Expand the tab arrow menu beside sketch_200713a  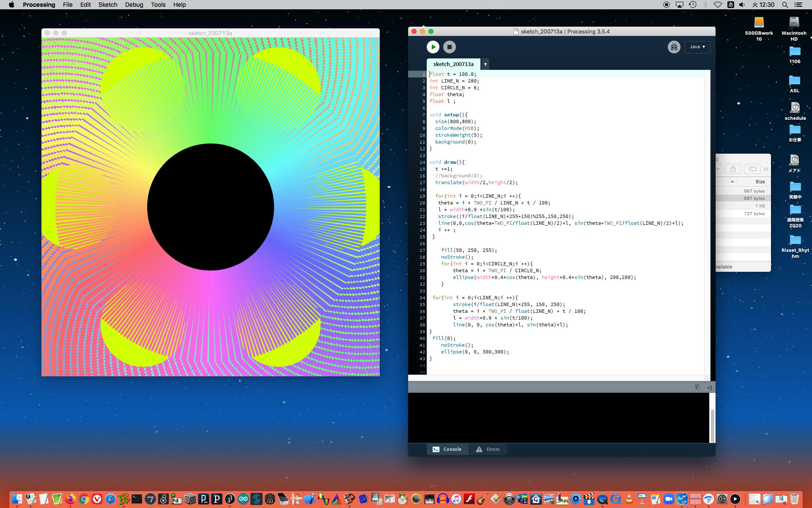(x=486, y=64)
